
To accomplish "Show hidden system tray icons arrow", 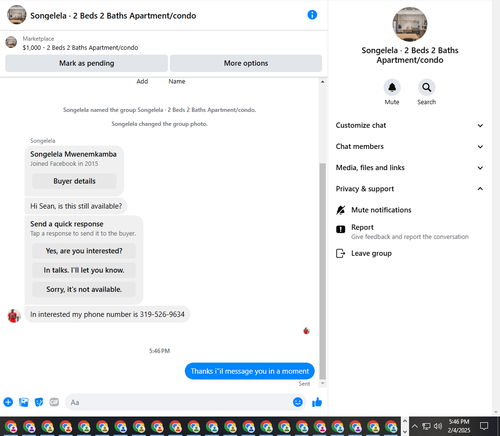I will [x=415, y=426].
